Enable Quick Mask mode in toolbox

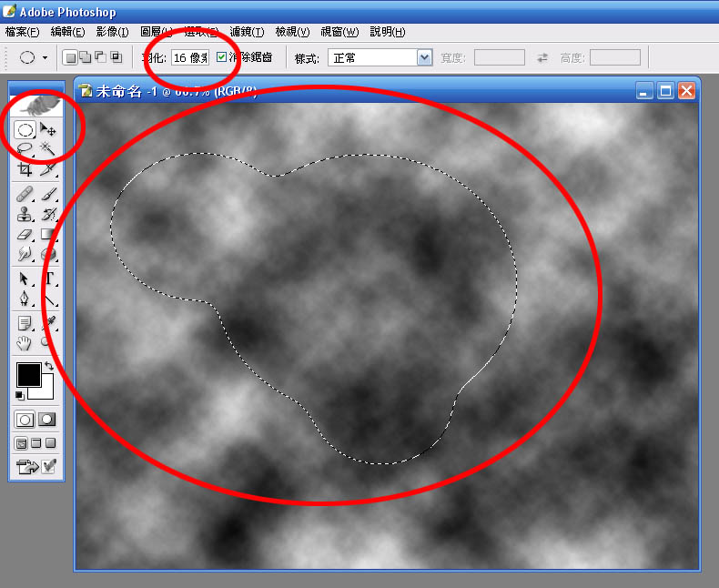tap(46, 420)
